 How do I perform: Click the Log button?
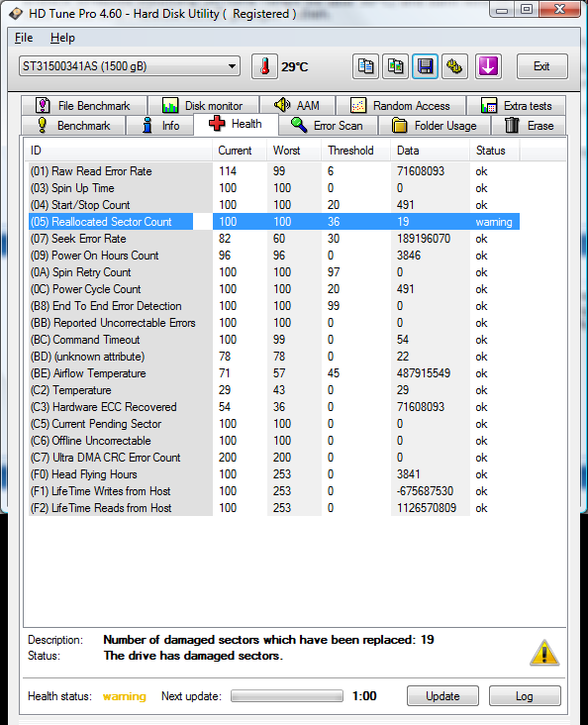[525, 696]
